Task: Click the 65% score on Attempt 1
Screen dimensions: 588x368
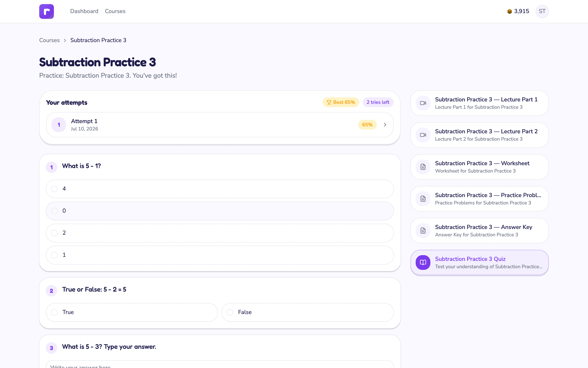Action: pos(367,125)
